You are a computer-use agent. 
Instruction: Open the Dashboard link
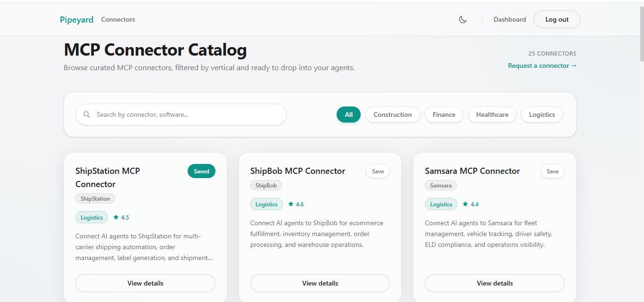[x=510, y=19]
